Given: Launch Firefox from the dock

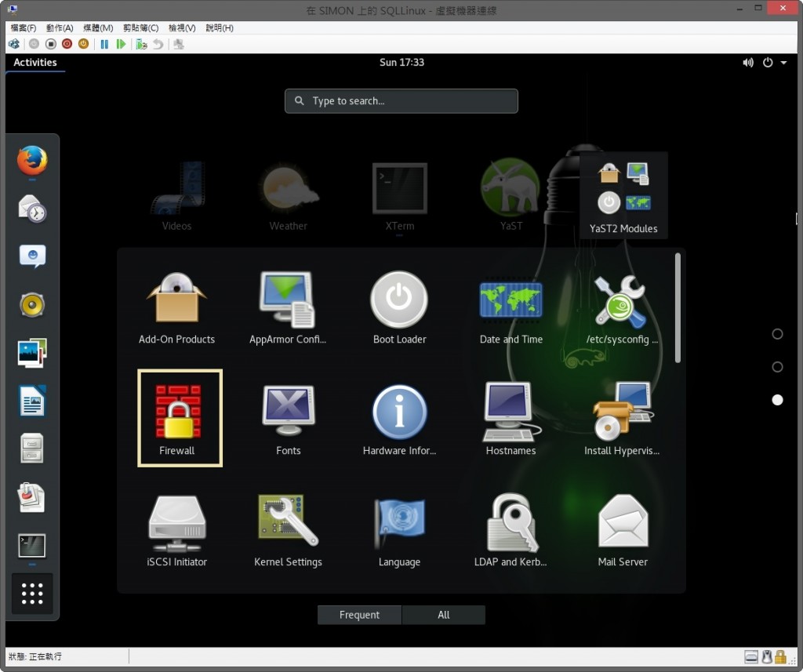Looking at the screenshot, I should tap(32, 160).
